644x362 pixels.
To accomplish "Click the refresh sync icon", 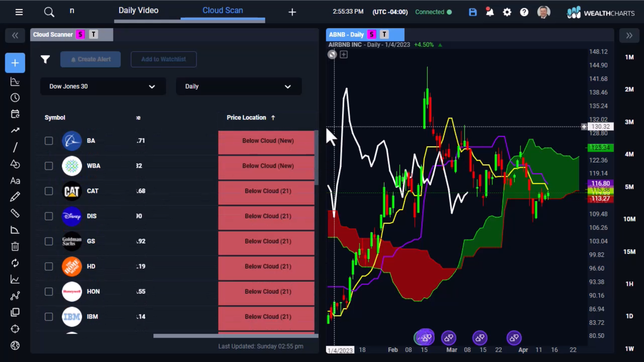I will click(x=15, y=263).
